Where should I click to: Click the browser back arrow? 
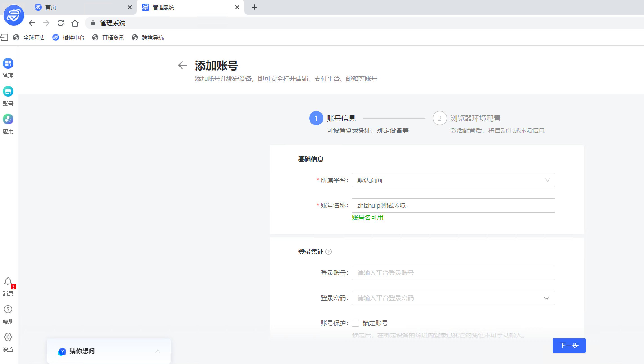[x=32, y=23]
